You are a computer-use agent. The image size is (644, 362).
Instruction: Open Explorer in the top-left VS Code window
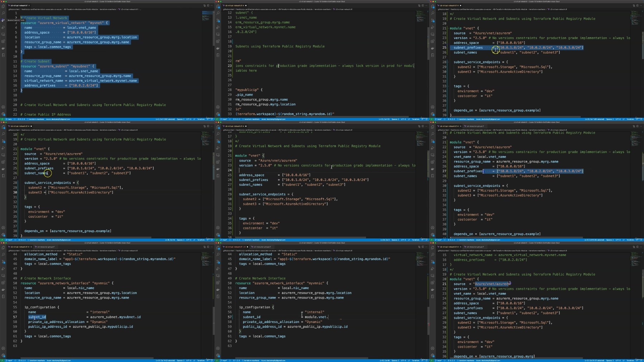coord(3,6)
